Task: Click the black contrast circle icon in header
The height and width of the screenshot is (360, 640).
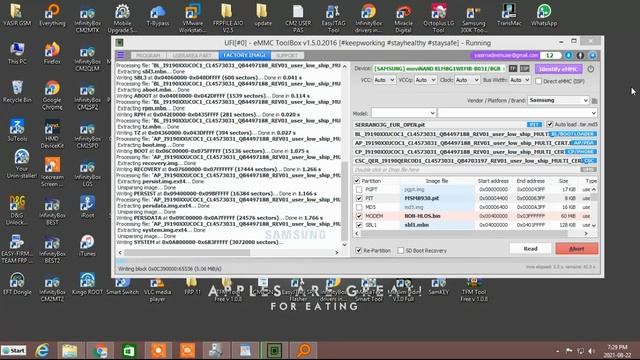Action: coord(580,55)
